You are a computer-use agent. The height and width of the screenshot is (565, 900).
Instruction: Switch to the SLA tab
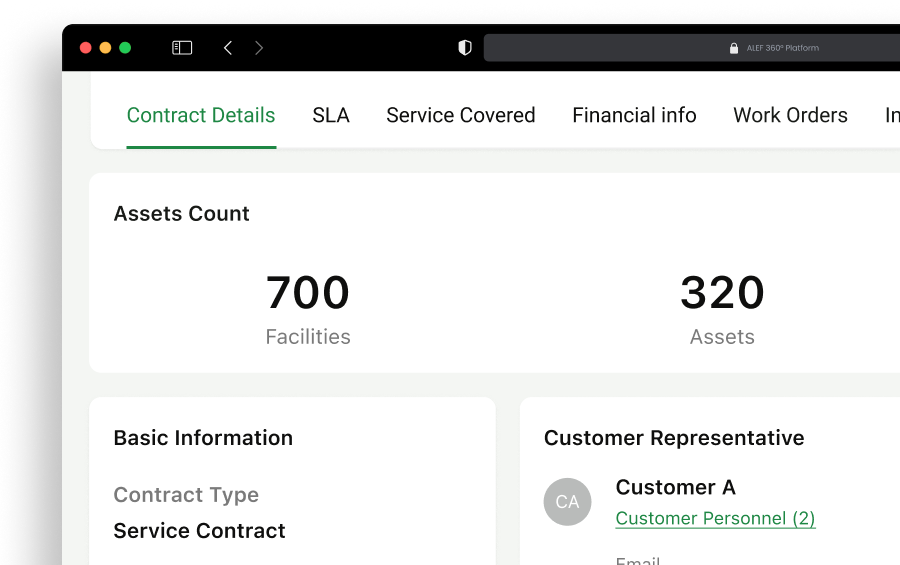[x=331, y=115]
